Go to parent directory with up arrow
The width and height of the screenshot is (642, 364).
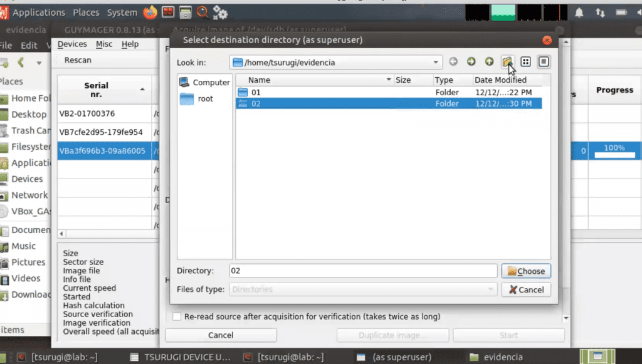tap(489, 62)
